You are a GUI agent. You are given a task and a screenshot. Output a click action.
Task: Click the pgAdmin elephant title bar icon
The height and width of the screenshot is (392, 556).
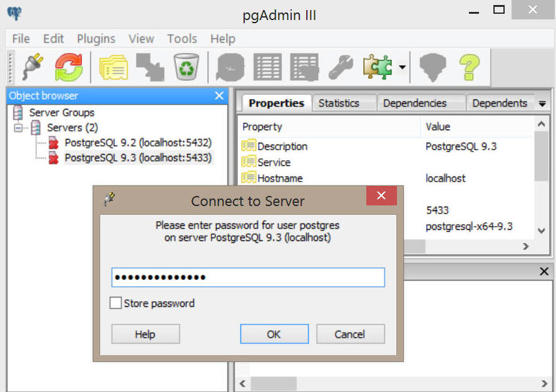pyautogui.click(x=14, y=14)
